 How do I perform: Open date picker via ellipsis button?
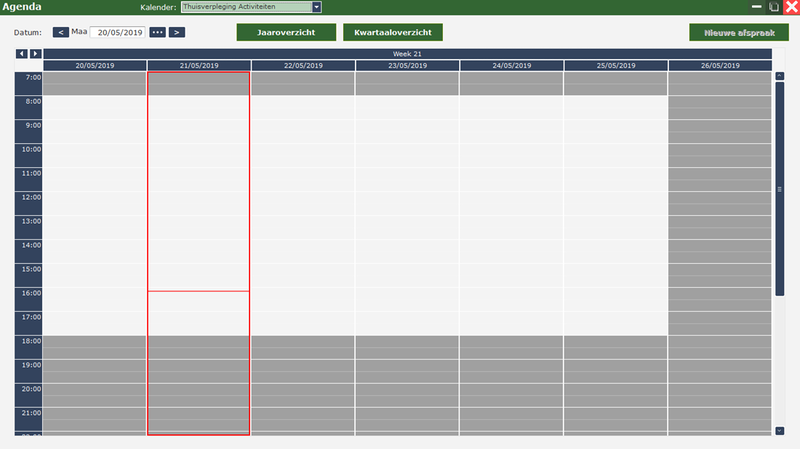coord(157,32)
